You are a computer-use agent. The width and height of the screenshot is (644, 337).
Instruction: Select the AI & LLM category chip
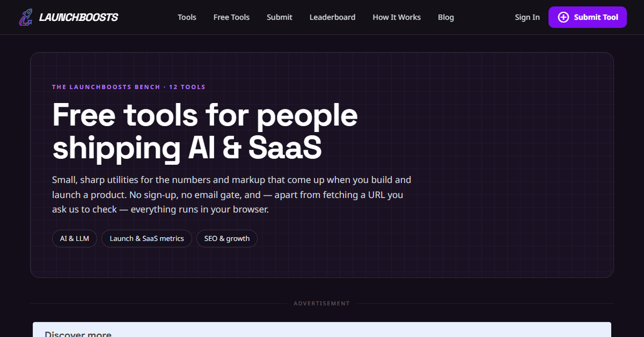pyautogui.click(x=75, y=239)
